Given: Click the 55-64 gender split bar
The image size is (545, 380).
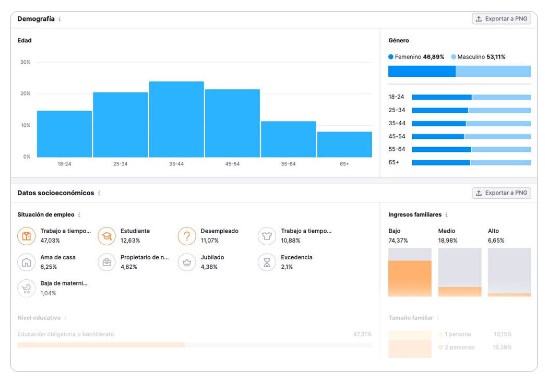Looking at the screenshot, I should click(x=471, y=149).
